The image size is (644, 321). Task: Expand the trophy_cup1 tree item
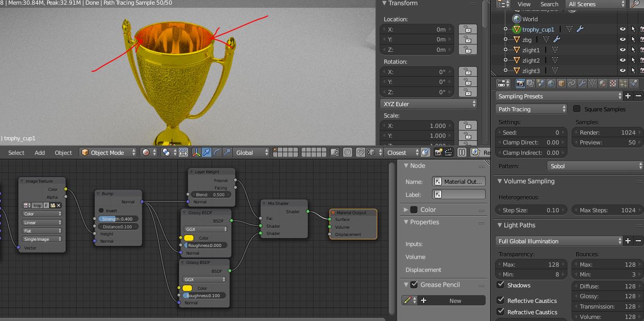[506, 30]
